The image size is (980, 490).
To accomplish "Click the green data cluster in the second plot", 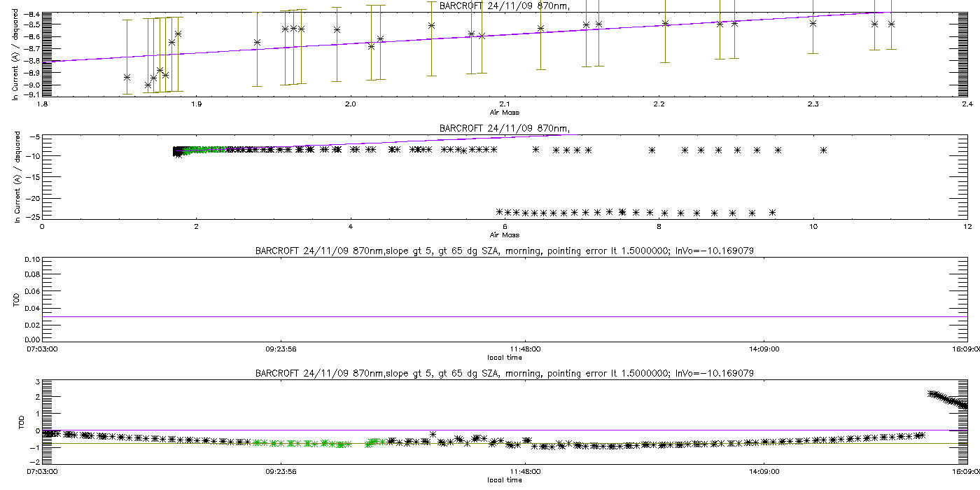I will [x=210, y=149].
